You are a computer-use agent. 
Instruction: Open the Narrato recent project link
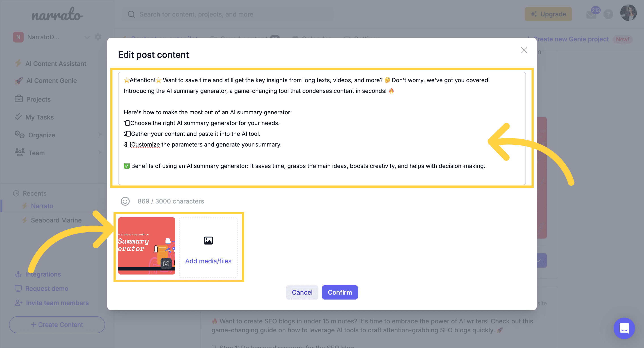42,206
